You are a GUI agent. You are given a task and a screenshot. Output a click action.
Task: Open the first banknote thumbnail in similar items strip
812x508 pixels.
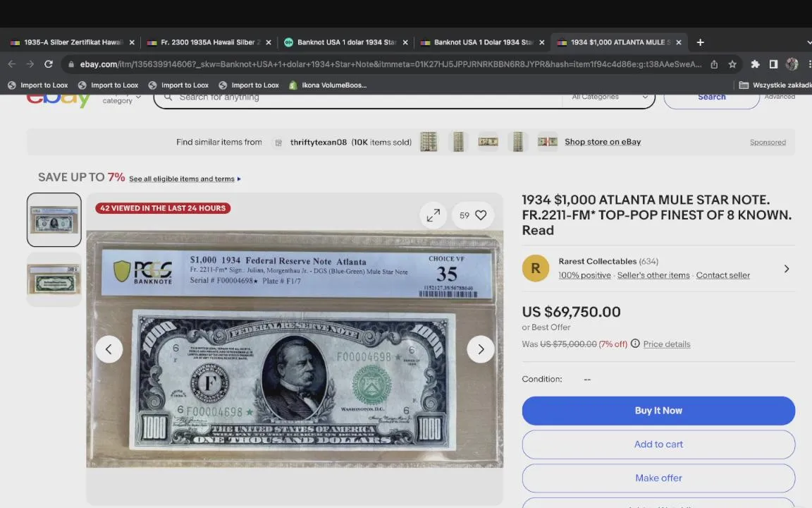click(429, 142)
